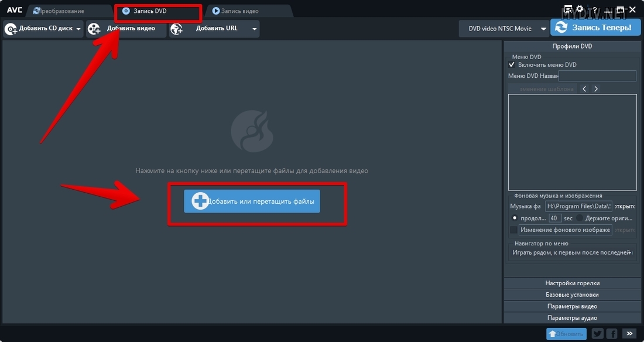644x342 pixels.
Task: Expand the 'Параметры видео' panel
Action: tap(572, 306)
